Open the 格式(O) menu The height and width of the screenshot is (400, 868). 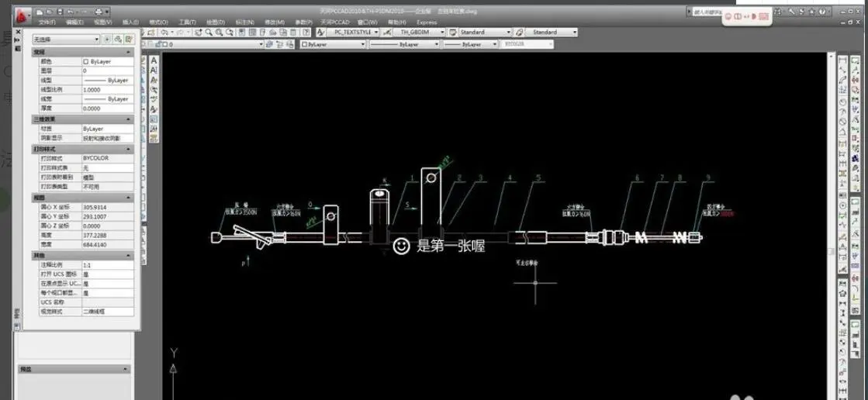[157, 22]
